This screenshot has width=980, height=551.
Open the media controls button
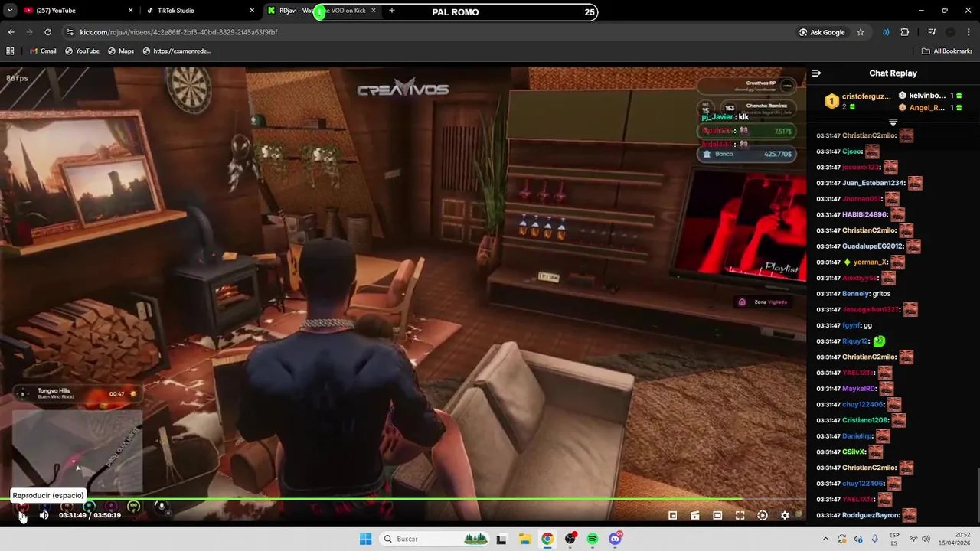[932, 32]
